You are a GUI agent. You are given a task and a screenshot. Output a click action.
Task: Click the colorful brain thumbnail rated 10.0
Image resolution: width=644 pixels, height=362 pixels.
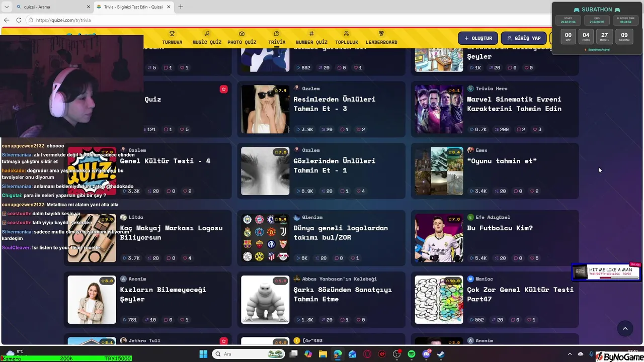pyautogui.click(x=439, y=300)
